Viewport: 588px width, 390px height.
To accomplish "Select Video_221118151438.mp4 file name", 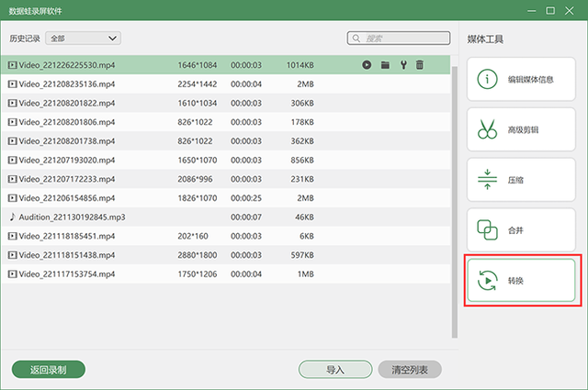I will (67, 255).
